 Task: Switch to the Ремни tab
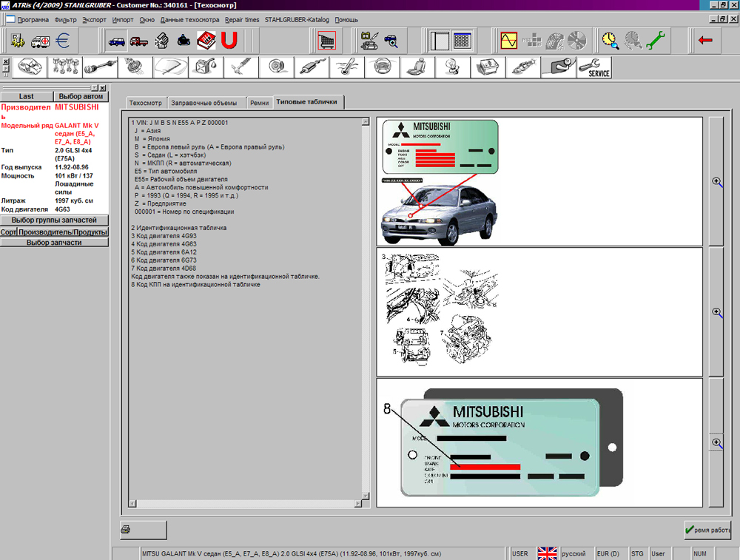259,103
